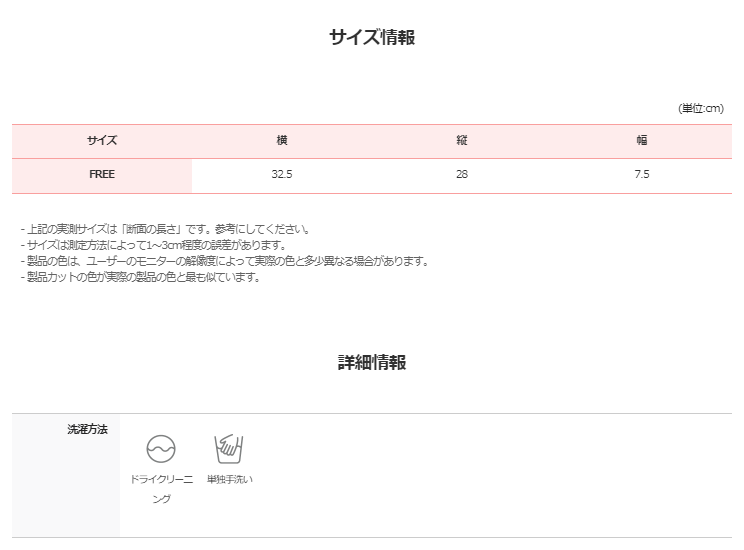Image resolution: width=744 pixels, height=550 pixels.
Task: Click the 横 column header
Action: point(282,140)
